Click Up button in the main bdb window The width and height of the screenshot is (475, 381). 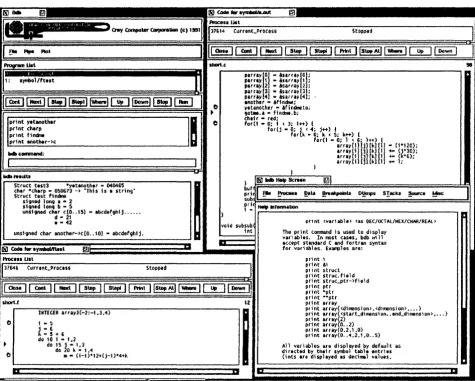(x=120, y=102)
